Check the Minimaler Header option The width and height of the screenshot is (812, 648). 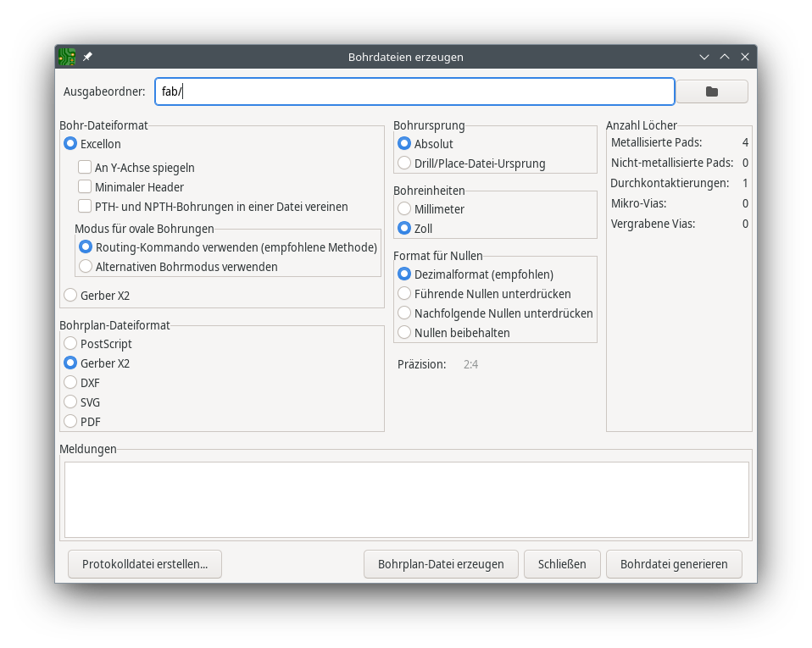click(85, 187)
